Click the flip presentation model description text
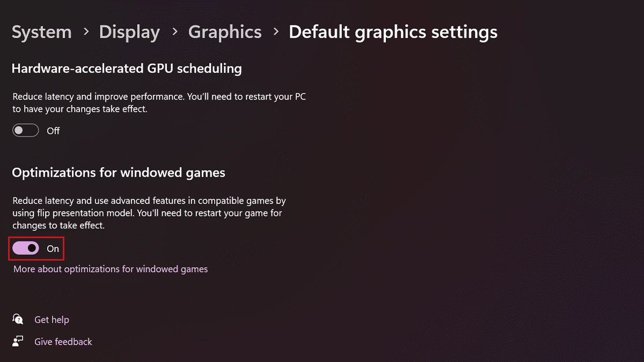 (149, 213)
